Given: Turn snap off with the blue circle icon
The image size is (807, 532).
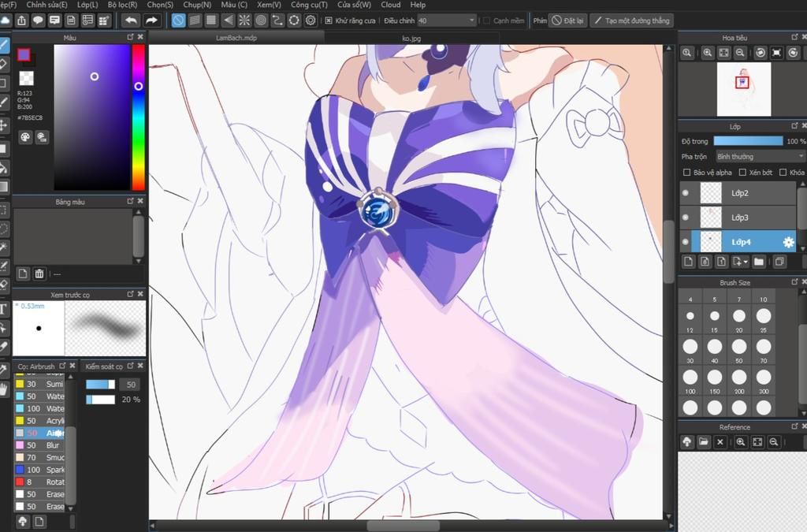Looking at the screenshot, I should (178, 20).
